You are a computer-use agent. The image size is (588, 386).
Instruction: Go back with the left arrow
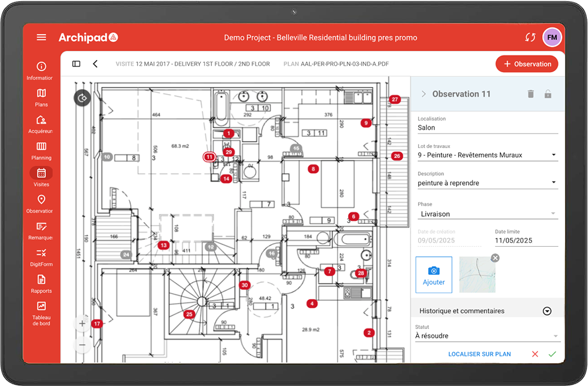click(x=95, y=64)
